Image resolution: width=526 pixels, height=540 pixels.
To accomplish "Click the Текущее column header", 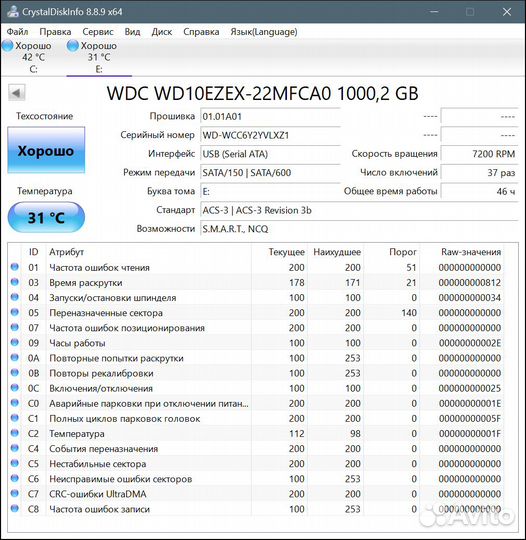I will coord(287,252).
